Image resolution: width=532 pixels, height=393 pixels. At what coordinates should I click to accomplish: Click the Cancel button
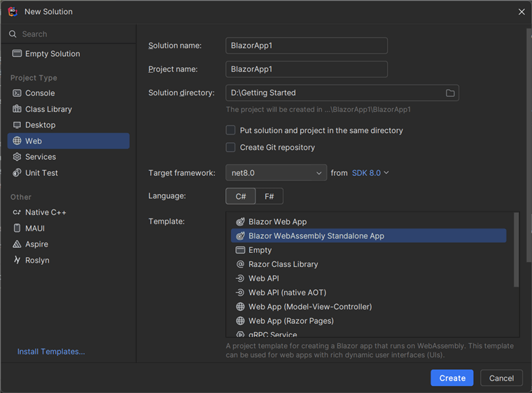[x=501, y=378]
